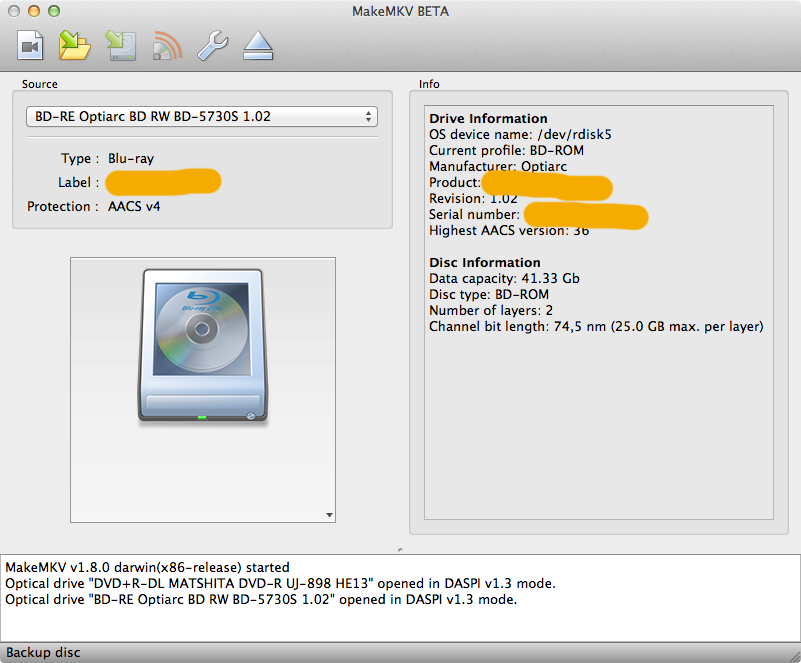
Task: Click the large Blu-ray drive image
Action: [x=203, y=346]
